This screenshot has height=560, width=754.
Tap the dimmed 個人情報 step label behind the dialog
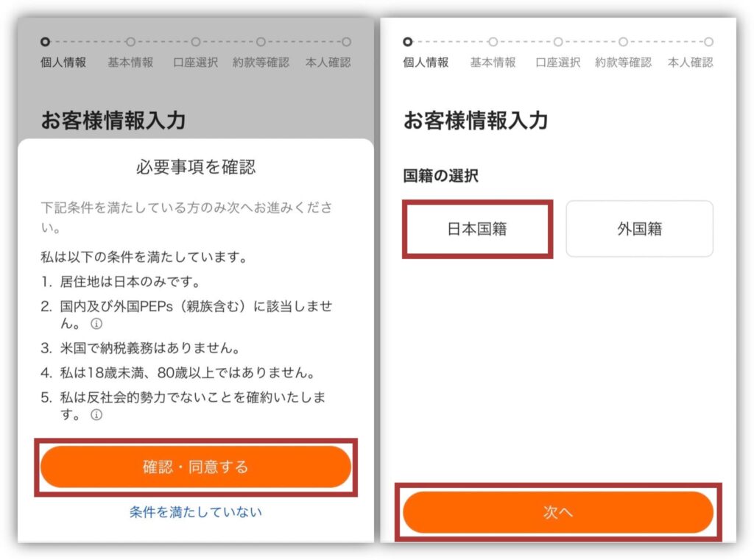(63, 63)
